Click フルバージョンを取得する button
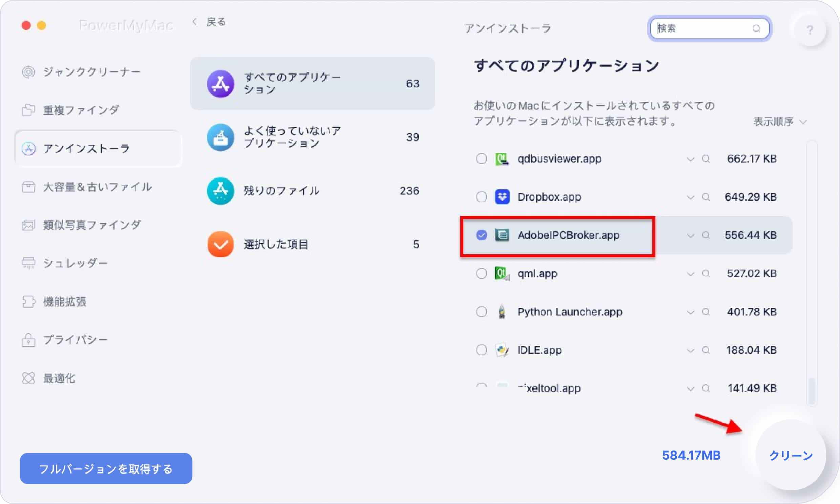840x504 pixels. 106,469
